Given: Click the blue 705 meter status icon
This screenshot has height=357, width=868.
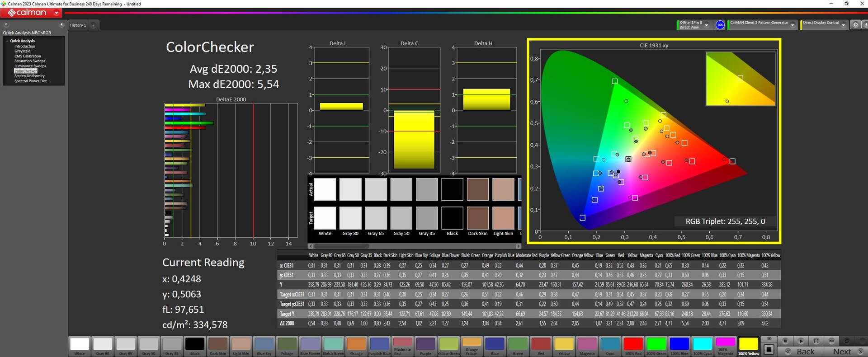Looking at the screenshot, I should tap(720, 25).
